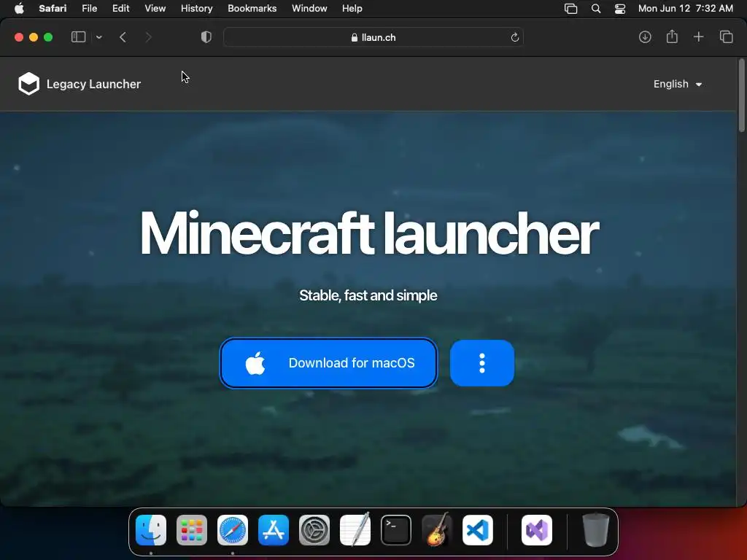Open the History menu
Image resolution: width=747 pixels, height=560 pixels.
196,8
